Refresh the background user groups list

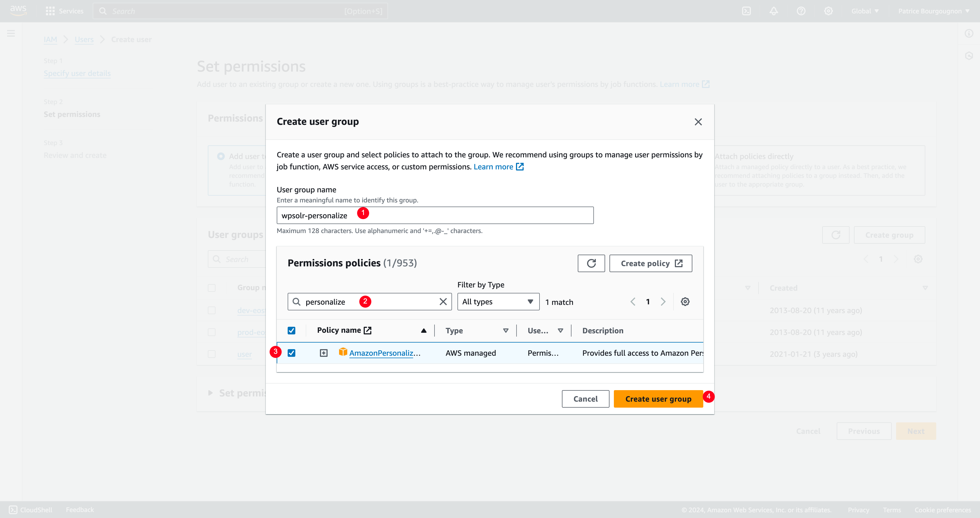(836, 235)
